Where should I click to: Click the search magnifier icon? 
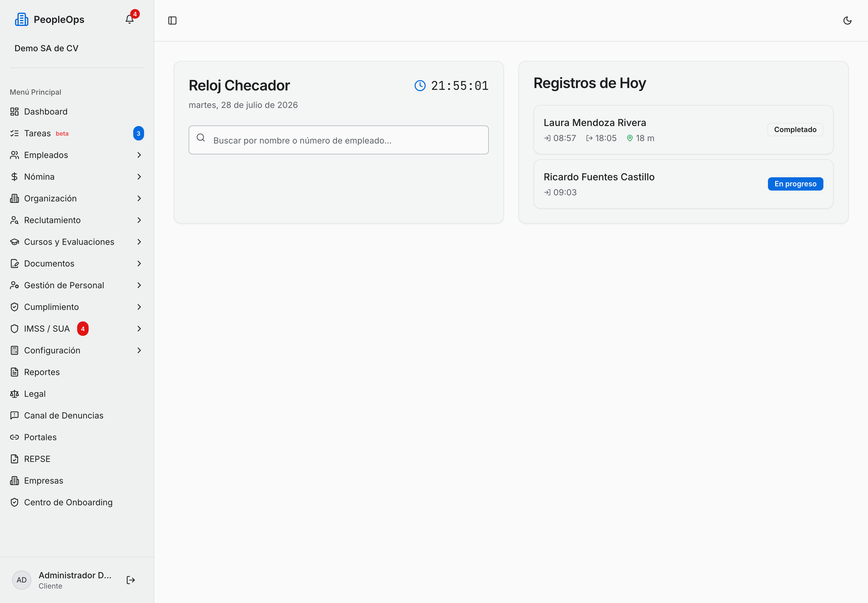point(201,137)
